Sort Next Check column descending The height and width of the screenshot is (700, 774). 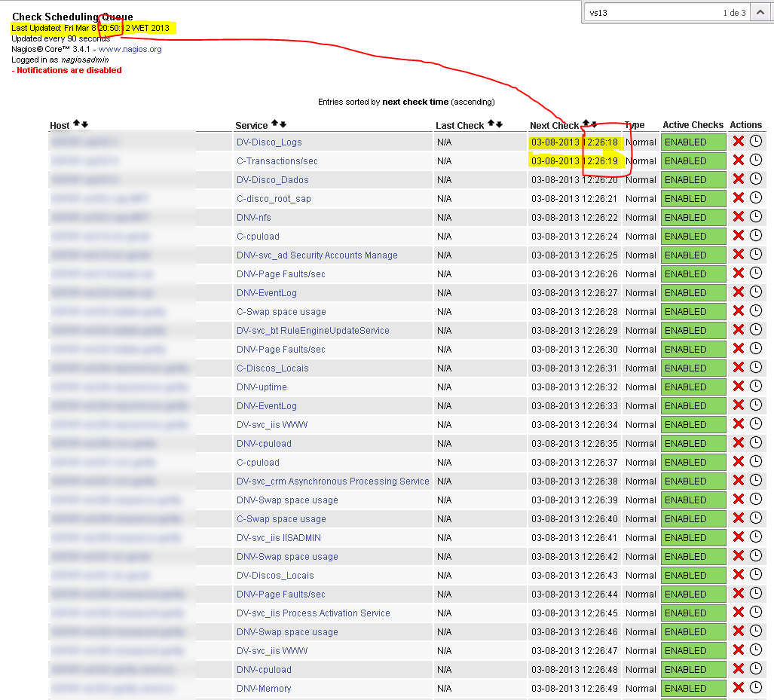tap(594, 124)
